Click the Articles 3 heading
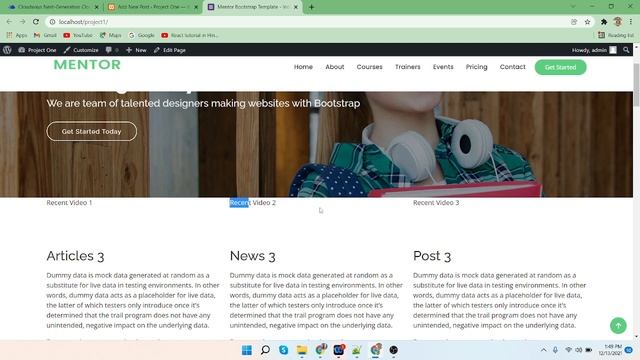Image resolution: width=640 pixels, height=360 pixels. click(x=75, y=256)
